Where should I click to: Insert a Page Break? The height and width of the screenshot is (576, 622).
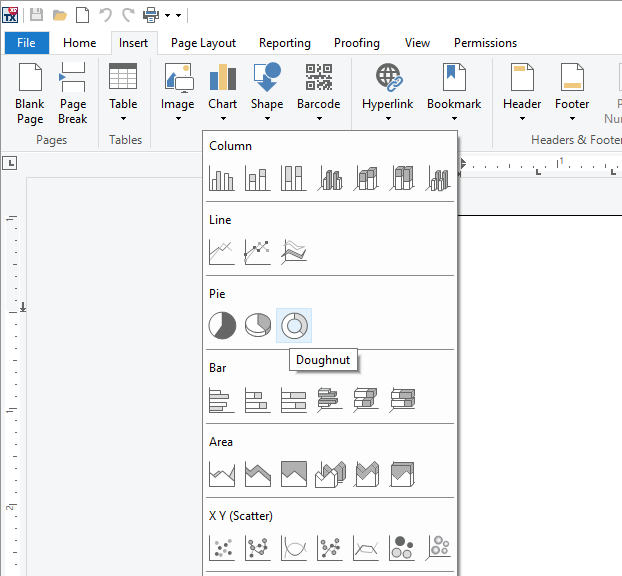coord(73,94)
